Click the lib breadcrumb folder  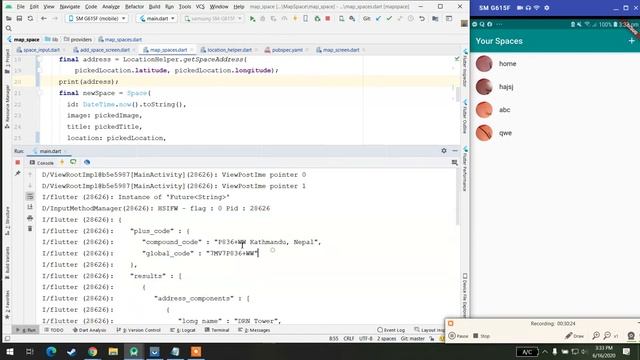51,40
